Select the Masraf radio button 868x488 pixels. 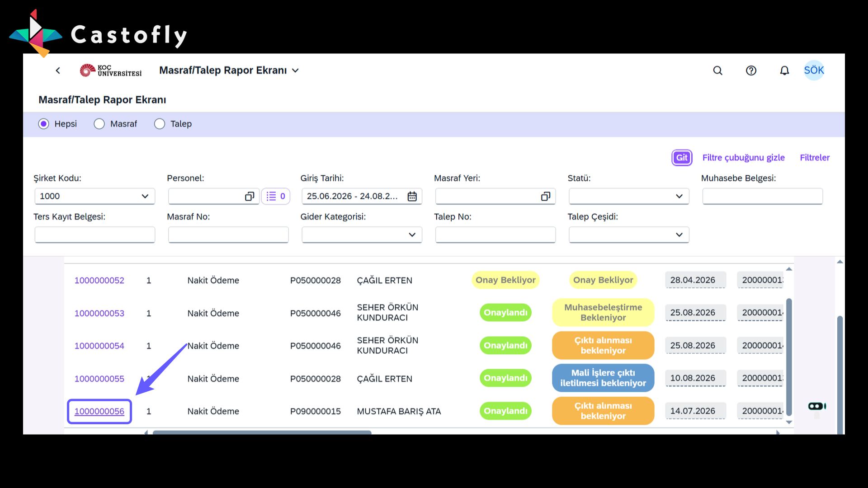click(x=99, y=124)
